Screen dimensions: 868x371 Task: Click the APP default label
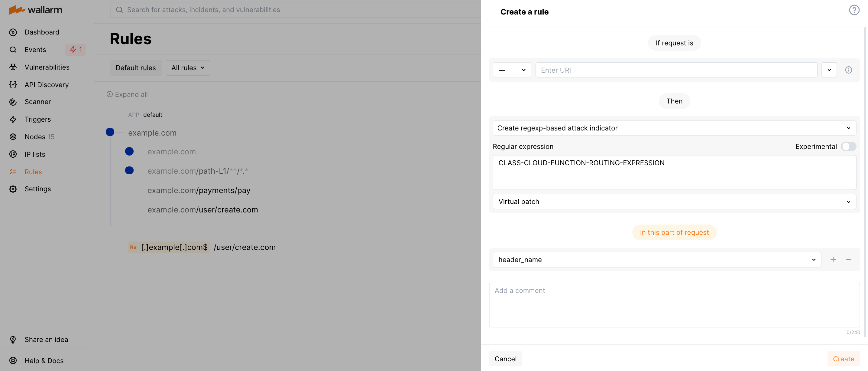tap(145, 115)
